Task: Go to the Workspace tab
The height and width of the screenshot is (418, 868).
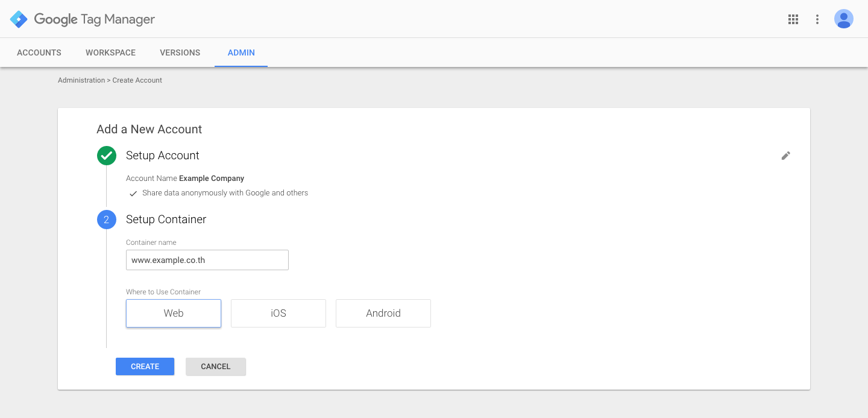Action: click(110, 52)
